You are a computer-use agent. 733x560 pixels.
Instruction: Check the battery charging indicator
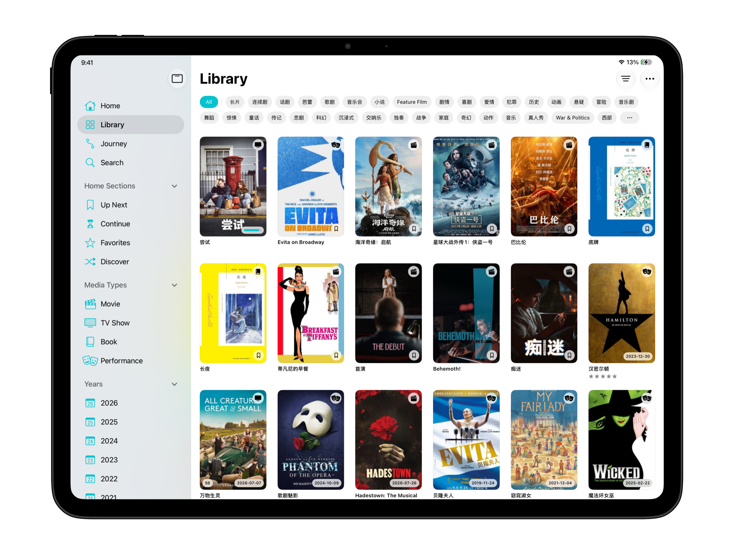[x=646, y=62]
